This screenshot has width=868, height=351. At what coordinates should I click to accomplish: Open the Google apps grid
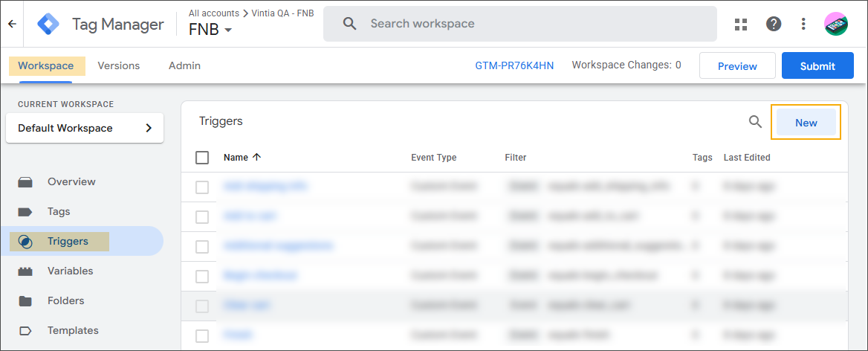(740, 24)
